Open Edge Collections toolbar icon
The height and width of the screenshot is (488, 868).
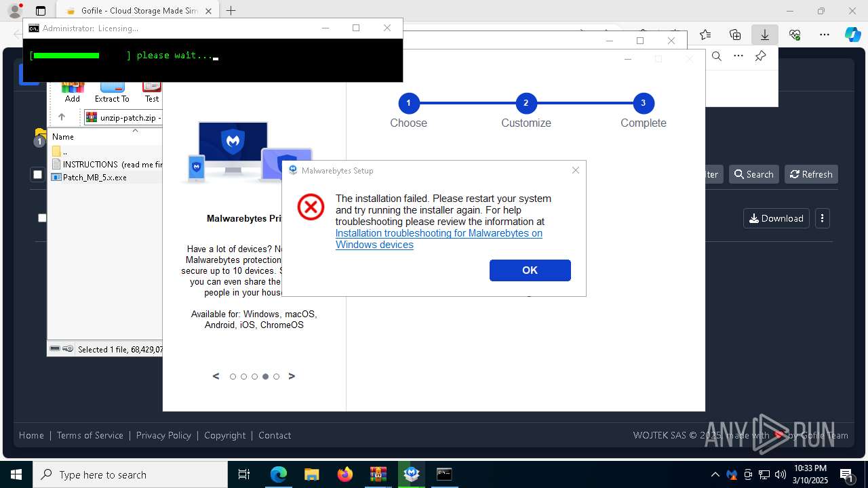735,35
